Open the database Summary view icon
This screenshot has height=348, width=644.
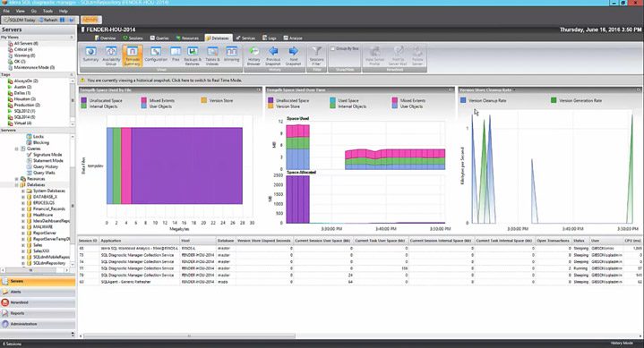pos(90,55)
